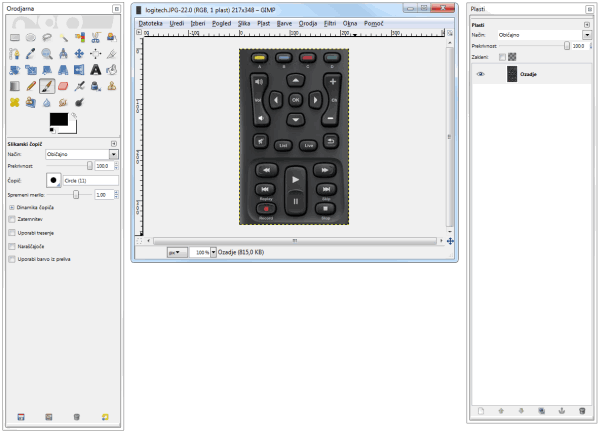Open the Datoteka menu
This screenshot has width=600, height=432.
coord(150,23)
